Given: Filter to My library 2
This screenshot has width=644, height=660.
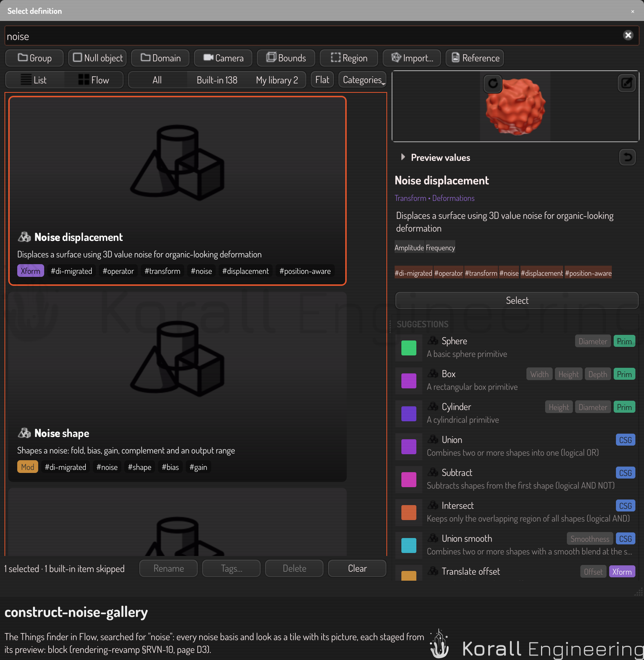Looking at the screenshot, I should [x=277, y=80].
